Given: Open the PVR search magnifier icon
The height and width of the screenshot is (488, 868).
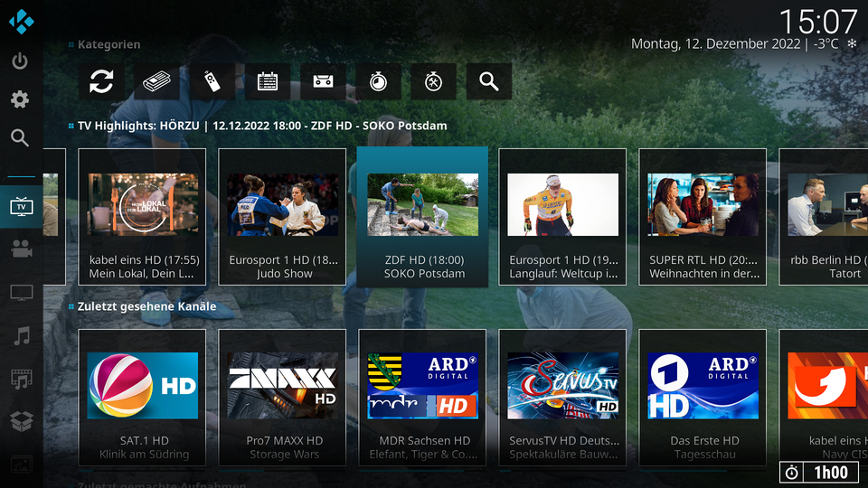Looking at the screenshot, I should tap(489, 81).
